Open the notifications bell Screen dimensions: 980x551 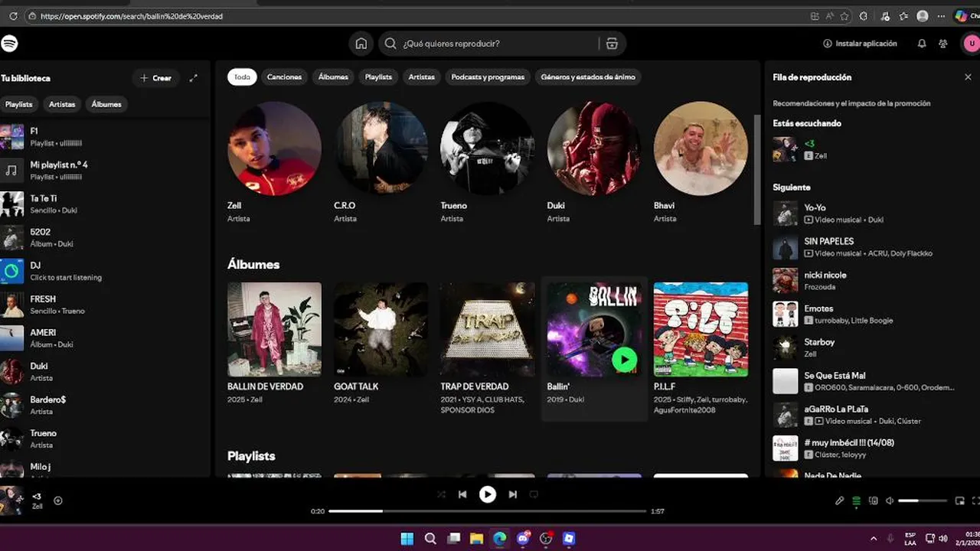click(922, 44)
